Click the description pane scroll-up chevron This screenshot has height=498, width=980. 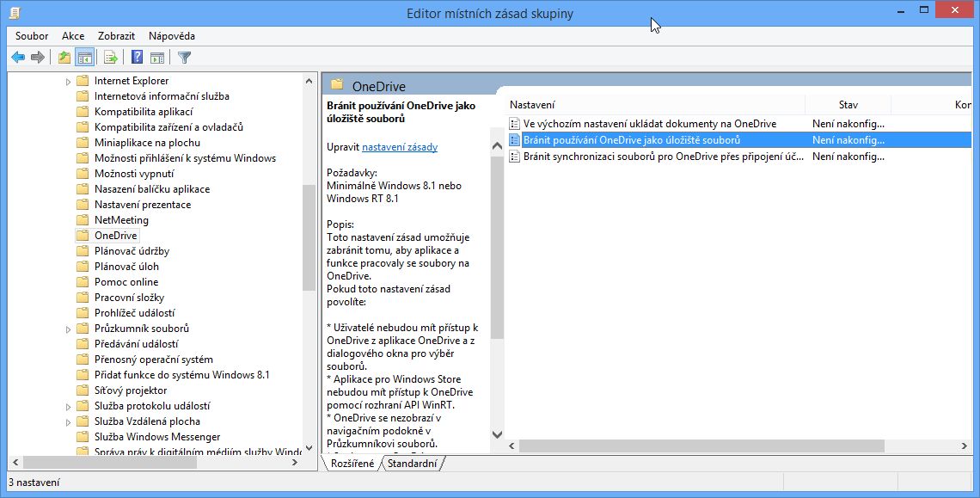[x=497, y=145]
